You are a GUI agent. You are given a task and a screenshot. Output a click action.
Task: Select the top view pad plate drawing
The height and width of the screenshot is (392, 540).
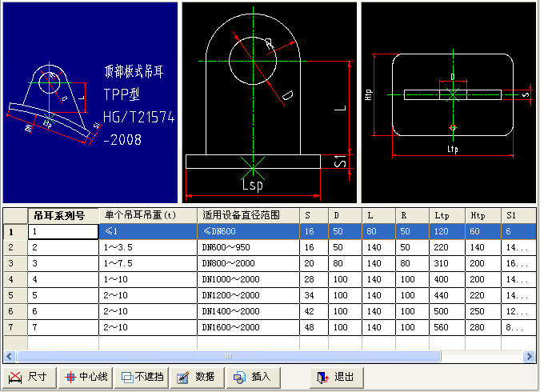[x=449, y=102]
